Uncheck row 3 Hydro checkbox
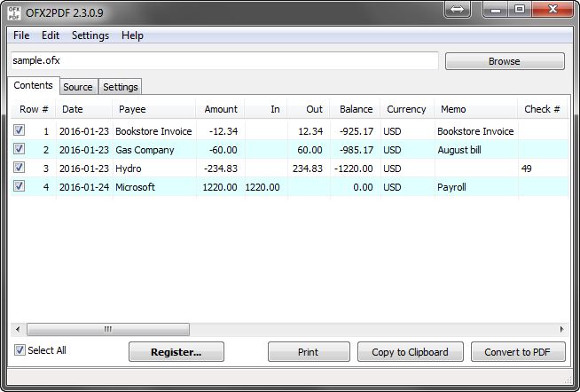The image size is (580, 392). point(20,168)
